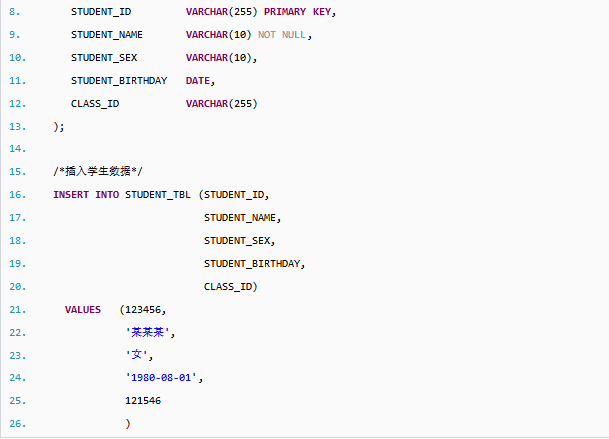
Task: Click the INSERT INTO keyword
Action: (x=86, y=194)
